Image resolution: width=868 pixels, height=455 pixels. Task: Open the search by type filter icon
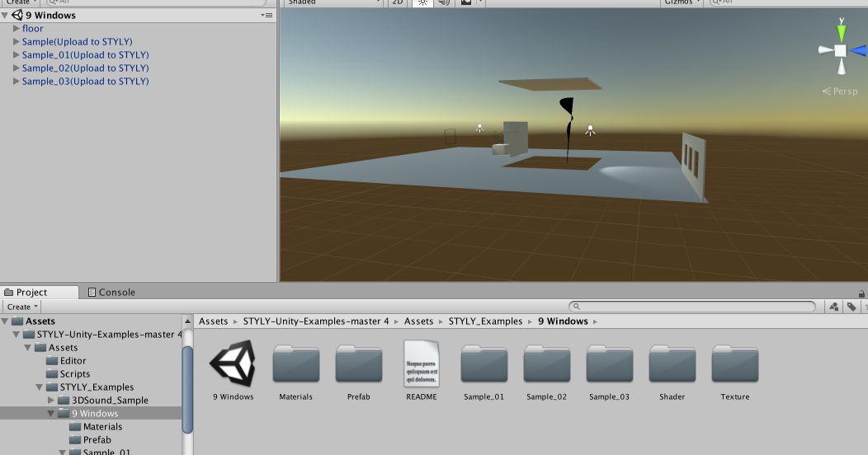(x=833, y=307)
